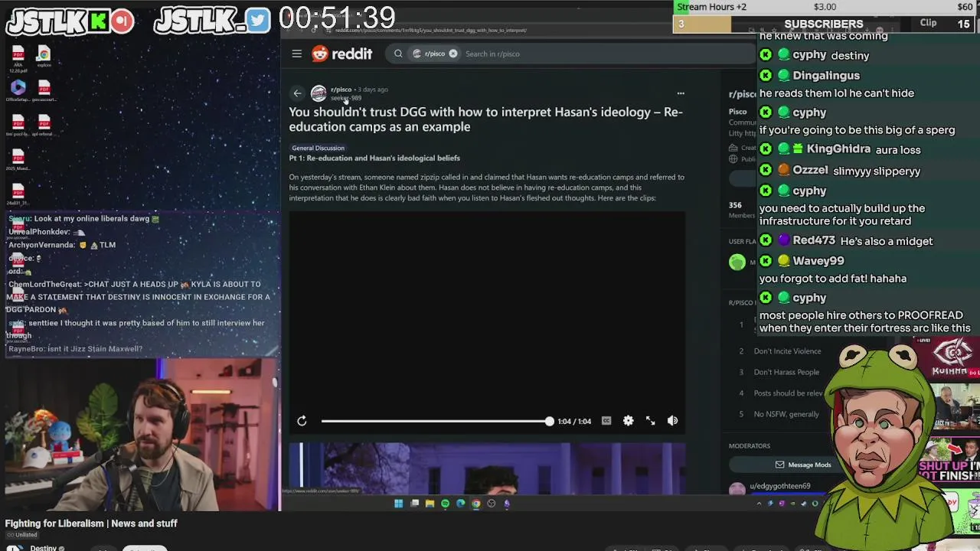Click ChemLordTheGreat's chat message
This screenshot has width=980, height=551.
coord(138,297)
